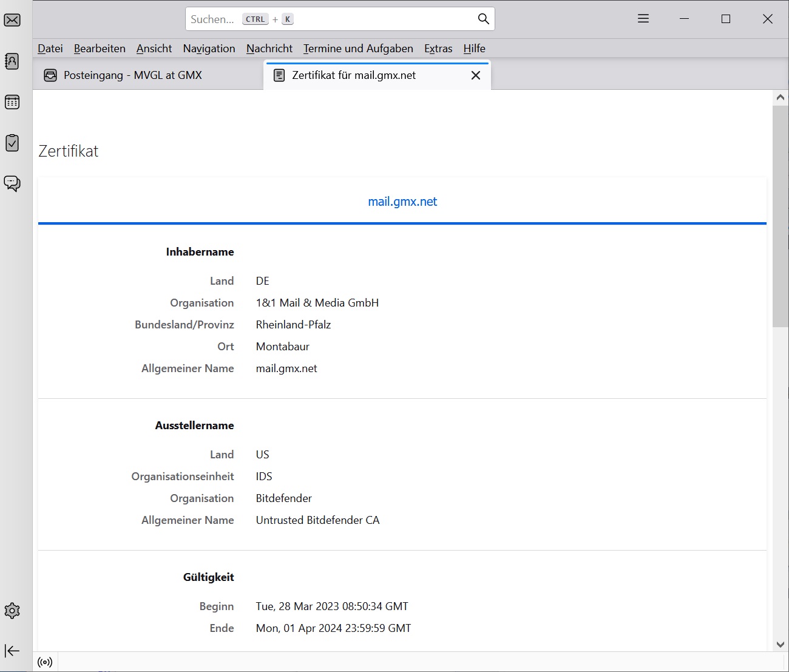Click the Gültigkeit section heading
789x672 pixels.
pyautogui.click(x=208, y=577)
